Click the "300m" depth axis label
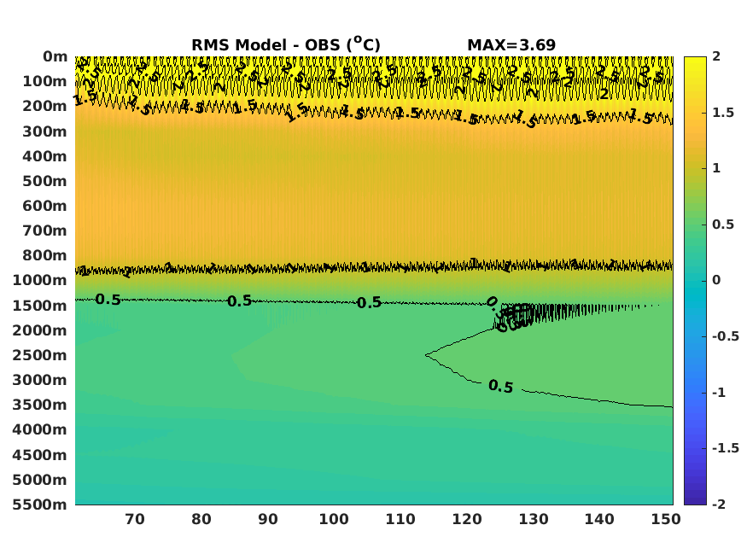Screen dimensions: 747x560 [x=44, y=131]
